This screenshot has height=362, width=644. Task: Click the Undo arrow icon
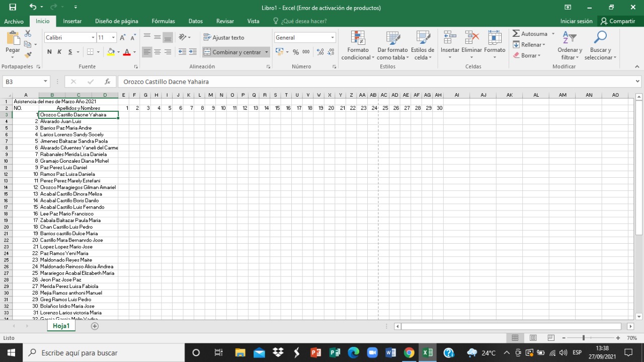click(x=33, y=7)
